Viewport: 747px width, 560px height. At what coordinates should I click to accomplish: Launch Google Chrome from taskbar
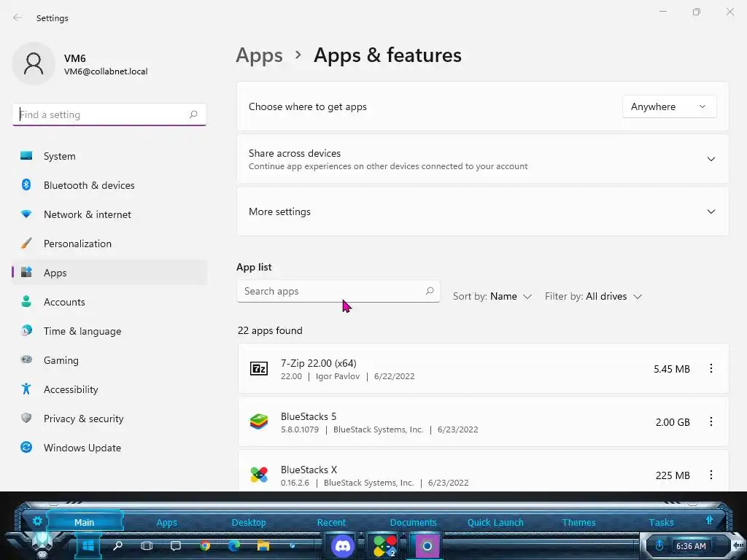(205, 545)
